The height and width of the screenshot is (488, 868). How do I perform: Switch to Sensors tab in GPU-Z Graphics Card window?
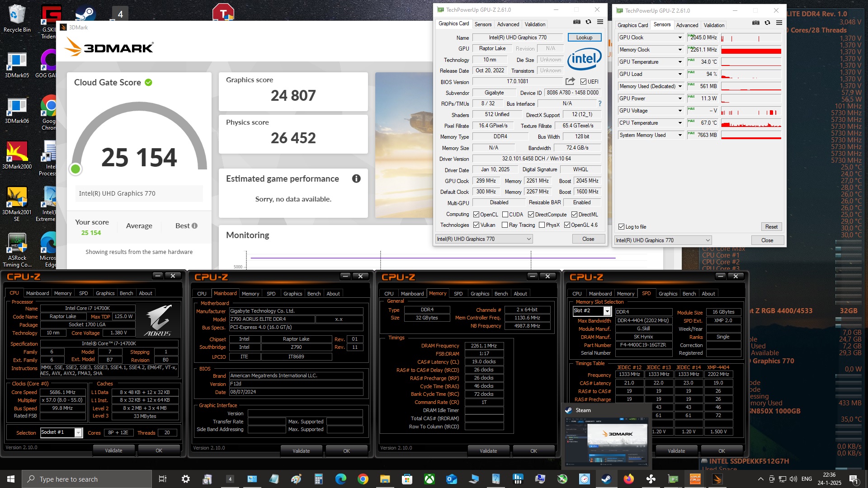point(483,24)
